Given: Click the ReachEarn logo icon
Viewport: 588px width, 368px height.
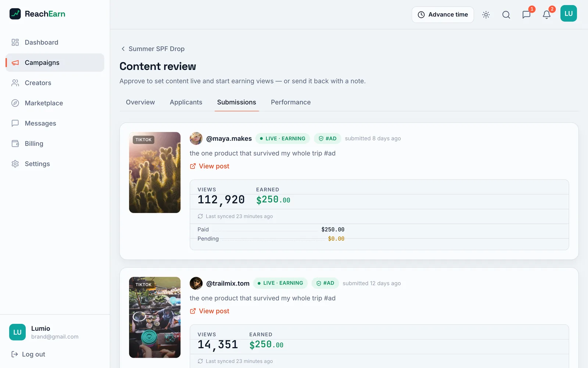Looking at the screenshot, I should (15, 14).
